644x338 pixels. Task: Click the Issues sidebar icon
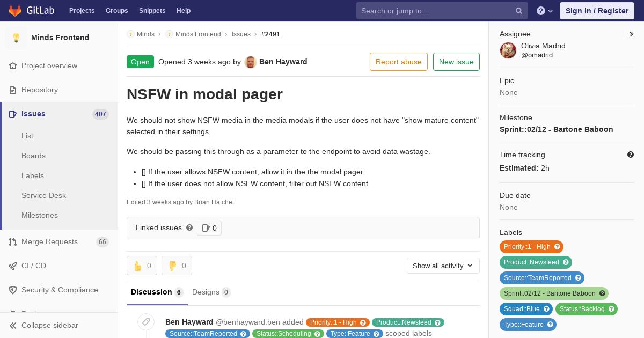(13, 114)
